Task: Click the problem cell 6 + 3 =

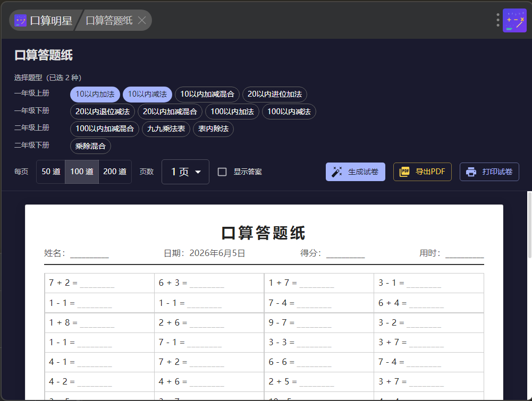Action: [209, 283]
